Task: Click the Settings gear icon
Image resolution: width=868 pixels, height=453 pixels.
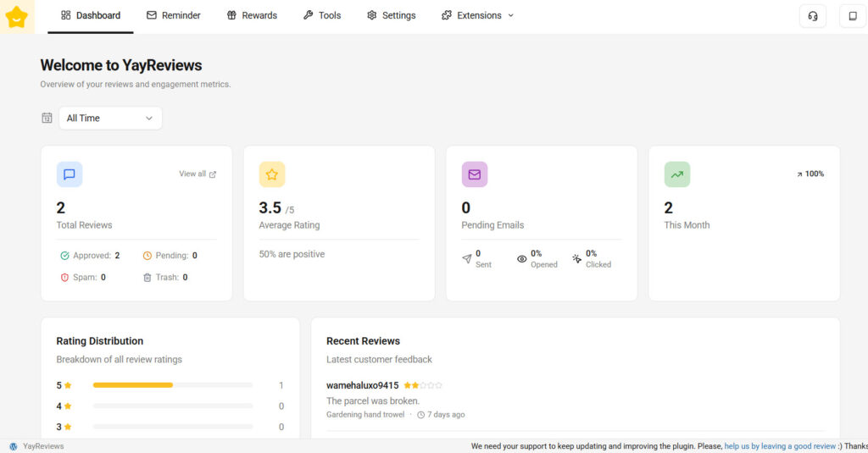Action: [x=371, y=15]
